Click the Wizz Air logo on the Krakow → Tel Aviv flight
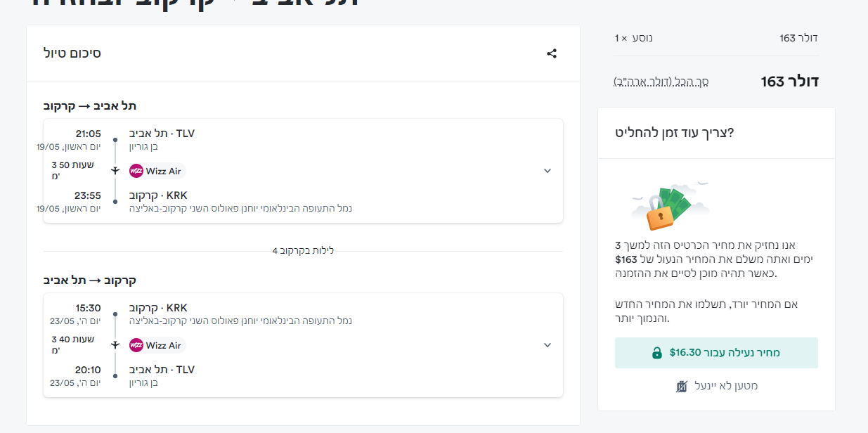The image size is (868, 433). coord(136,345)
